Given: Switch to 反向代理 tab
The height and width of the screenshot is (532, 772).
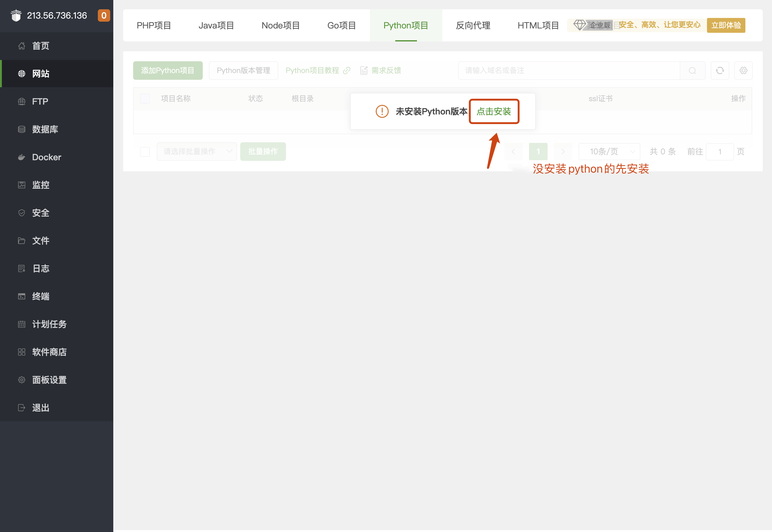Looking at the screenshot, I should [473, 25].
